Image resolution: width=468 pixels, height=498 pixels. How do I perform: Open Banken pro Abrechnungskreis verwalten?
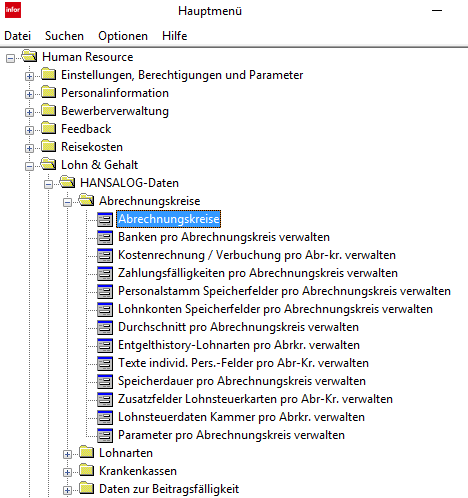[x=224, y=237]
